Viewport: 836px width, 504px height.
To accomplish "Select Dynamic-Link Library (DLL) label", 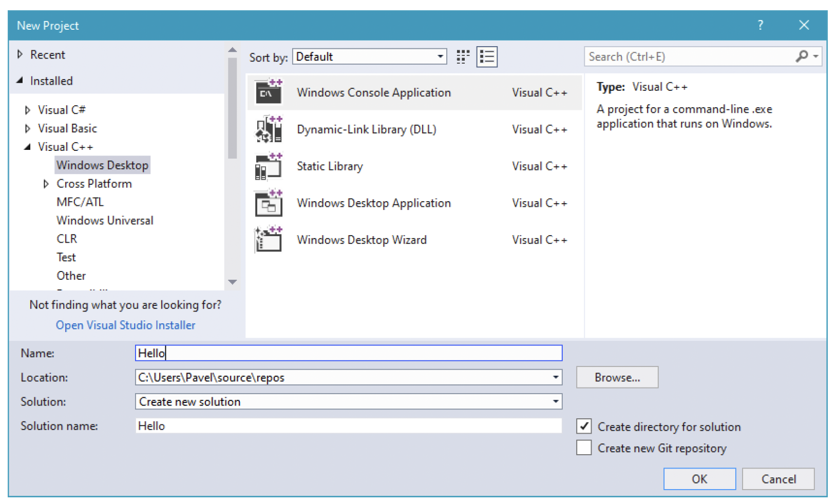I will (367, 129).
